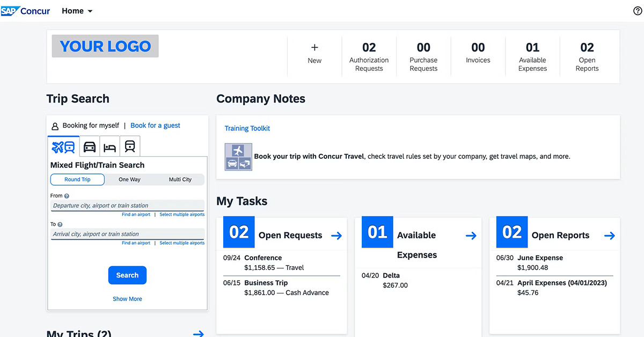The height and width of the screenshot is (337, 644).
Task: Click the Departure city input field
Action: click(127, 206)
